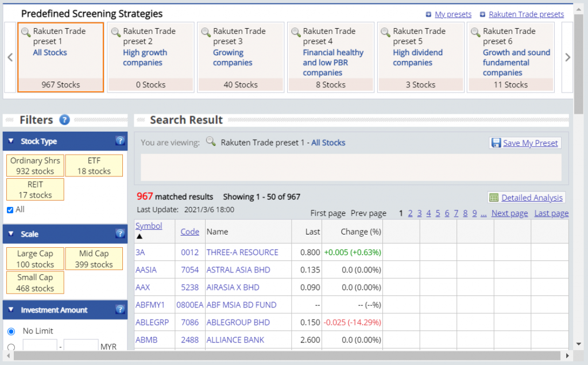Open help icon on Scale header
Screen dimensions: 588x365
pyautogui.click(x=120, y=233)
